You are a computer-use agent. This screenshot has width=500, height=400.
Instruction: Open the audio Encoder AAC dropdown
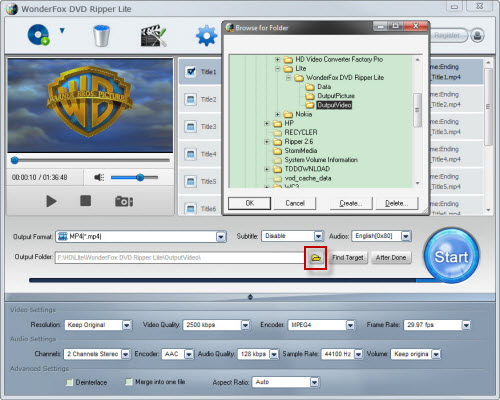pyautogui.click(x=189, y=354)
